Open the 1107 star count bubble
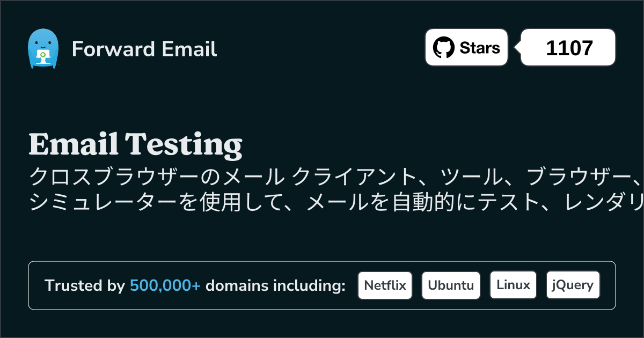This screenshot has height=338, width=644. click(568, 48)
